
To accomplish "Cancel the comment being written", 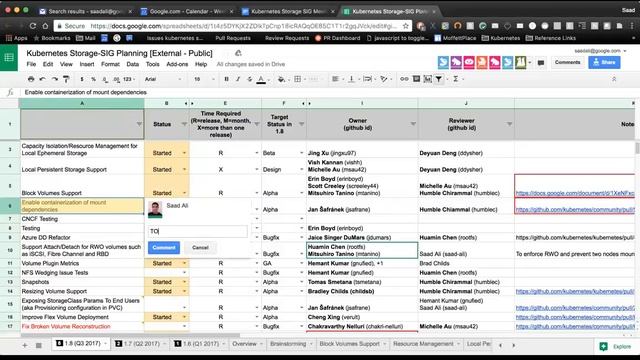I will coord(200,247).
